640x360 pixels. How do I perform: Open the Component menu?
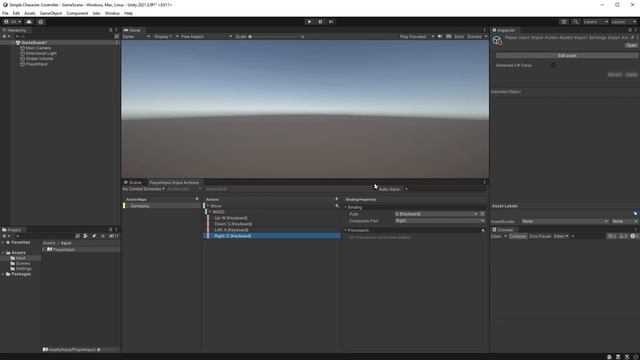click(77, 13)
